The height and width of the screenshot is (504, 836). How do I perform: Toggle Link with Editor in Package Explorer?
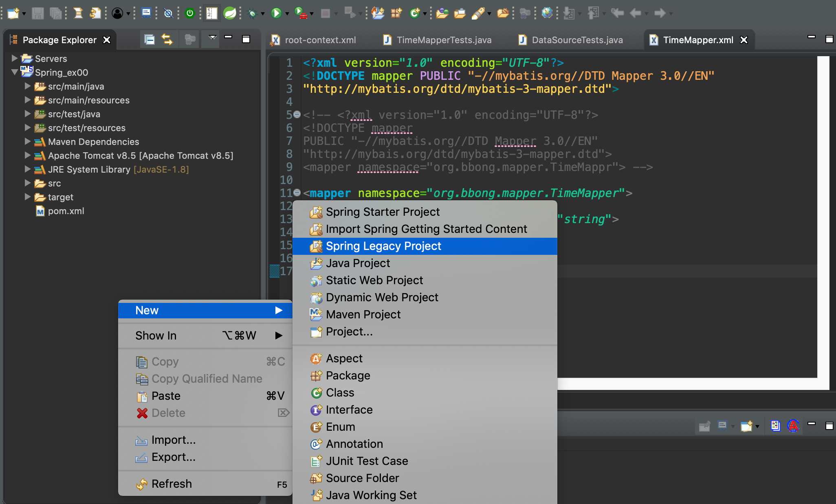pos(167,39)
